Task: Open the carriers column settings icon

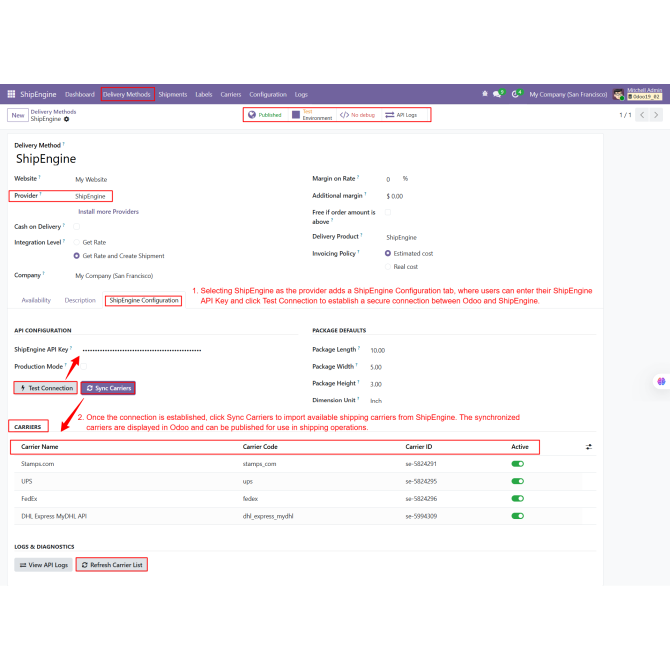Action: tap(589, 447)
